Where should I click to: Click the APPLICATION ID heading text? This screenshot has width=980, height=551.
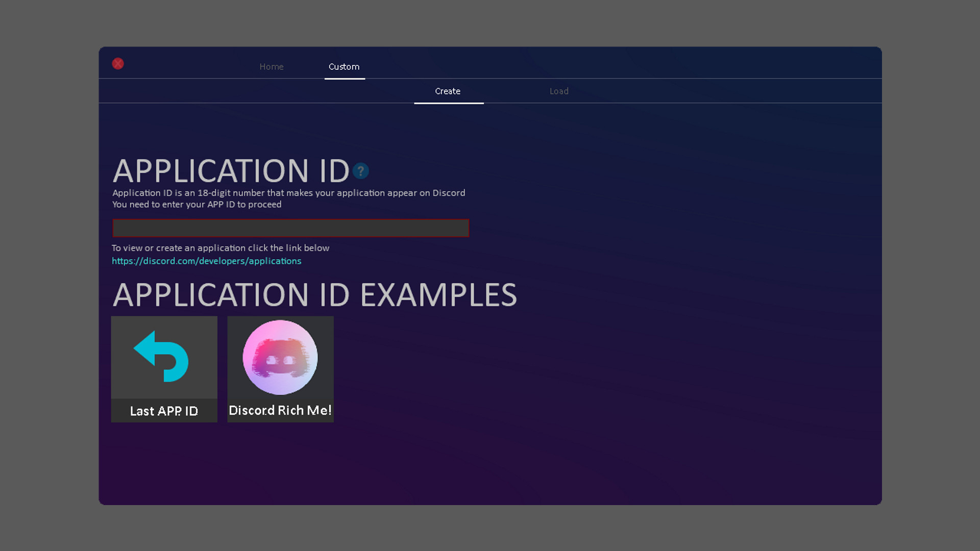click(x=231, y=171)
